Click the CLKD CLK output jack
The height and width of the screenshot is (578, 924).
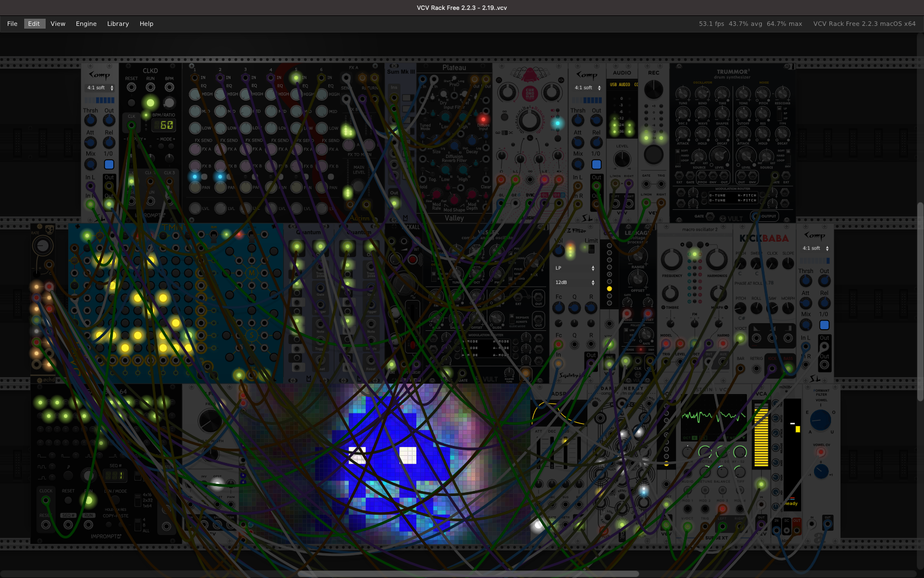coord(131,125)
